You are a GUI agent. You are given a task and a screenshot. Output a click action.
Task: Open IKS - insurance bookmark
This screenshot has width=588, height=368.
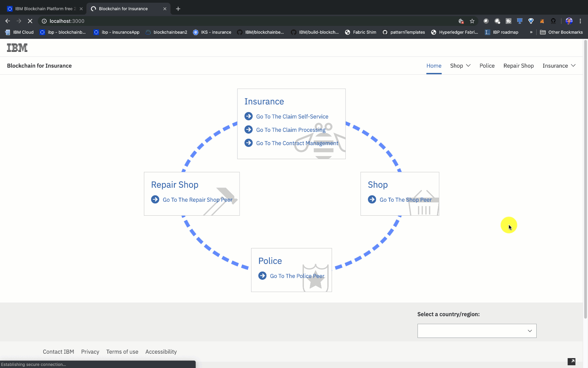coord(212,32)
